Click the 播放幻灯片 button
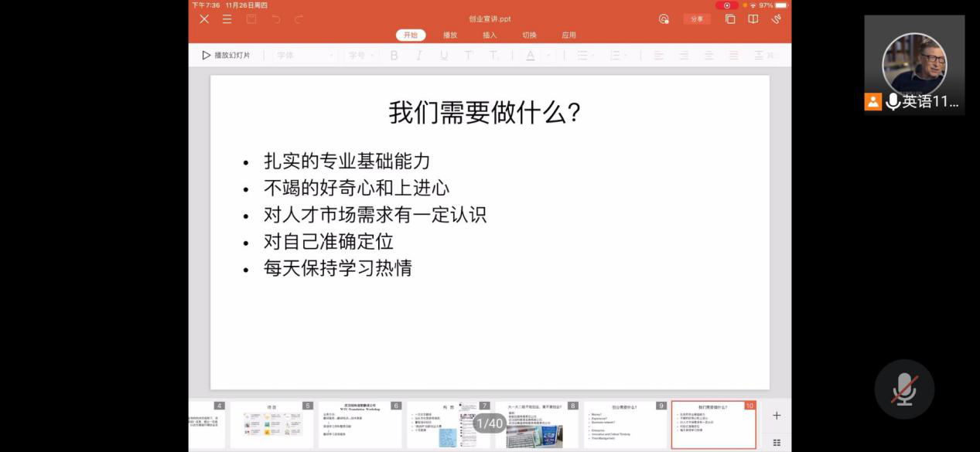 click(x=226, y=56)
